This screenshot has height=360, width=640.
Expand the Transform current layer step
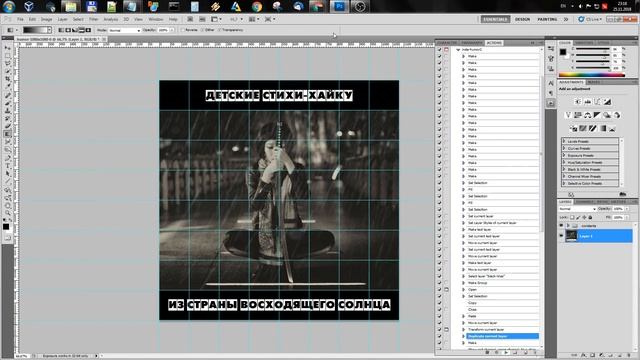click(x=464, y=329)
